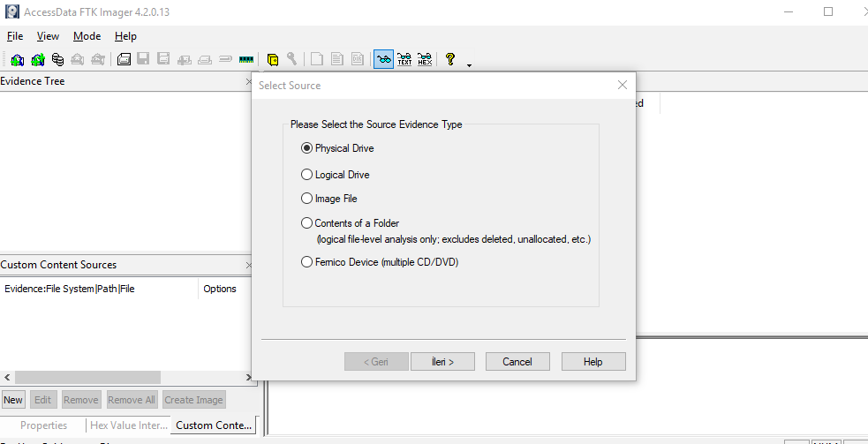Click right arrow of horizontal scrollbar
868x444 pixels.
coord(248,378)
